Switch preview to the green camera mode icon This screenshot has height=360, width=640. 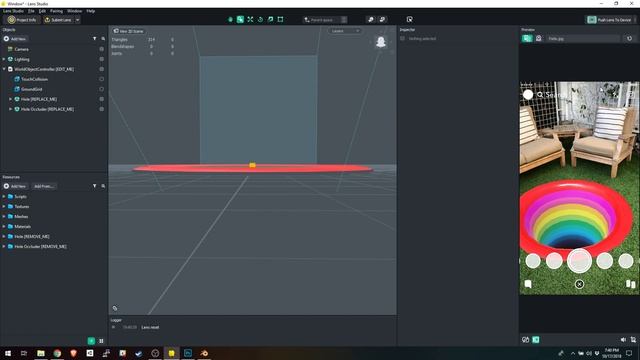pos(527,38)
